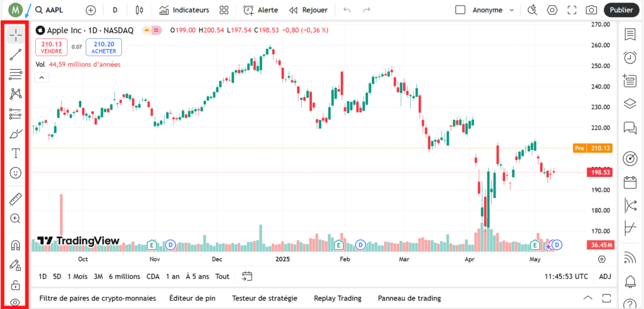
Task: Select the brush drawing tool
Action: [16, 133]
